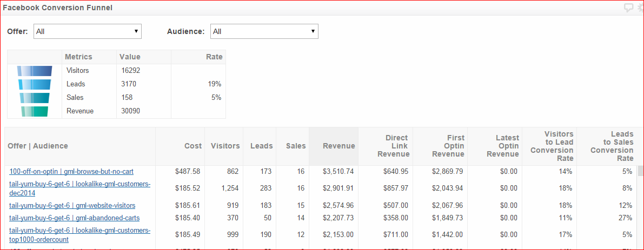Screen dimensions: 644x250
Task: Select revenue cell $2,153.00
Action: tap(338, 235)
